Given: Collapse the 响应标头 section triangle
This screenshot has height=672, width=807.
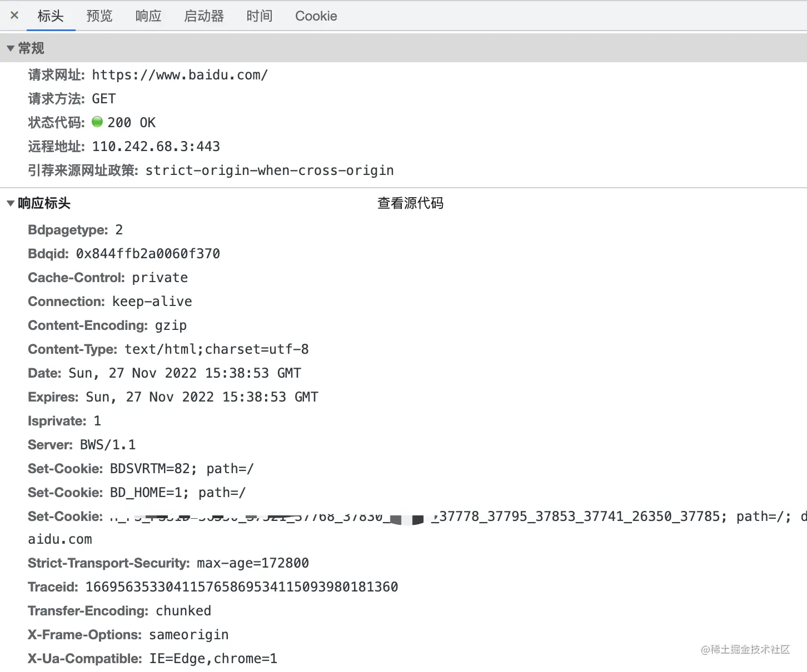Looking at the screenshot, I should tap(11, 203).
